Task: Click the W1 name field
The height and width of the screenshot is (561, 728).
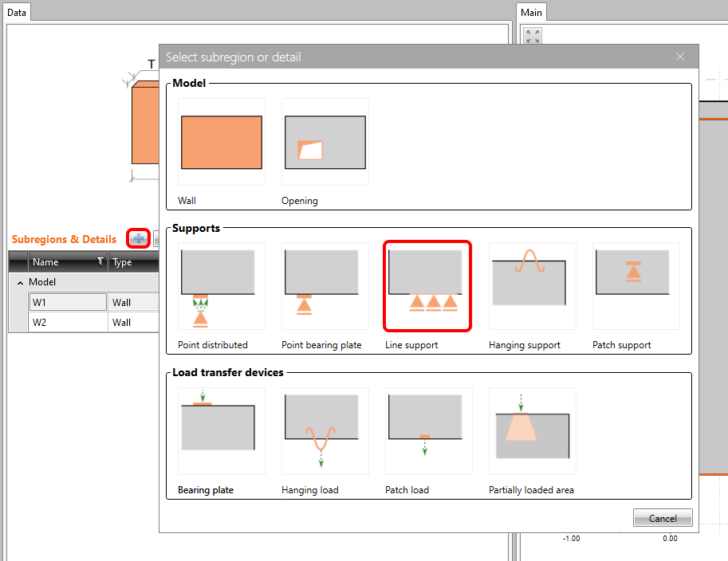Action: click(68, 302)
